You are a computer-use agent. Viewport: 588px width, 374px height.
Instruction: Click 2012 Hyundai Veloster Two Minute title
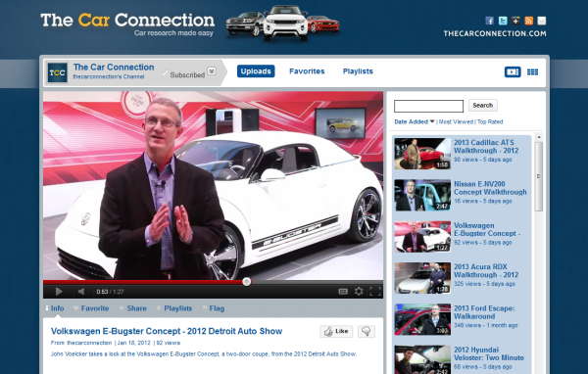489,353
